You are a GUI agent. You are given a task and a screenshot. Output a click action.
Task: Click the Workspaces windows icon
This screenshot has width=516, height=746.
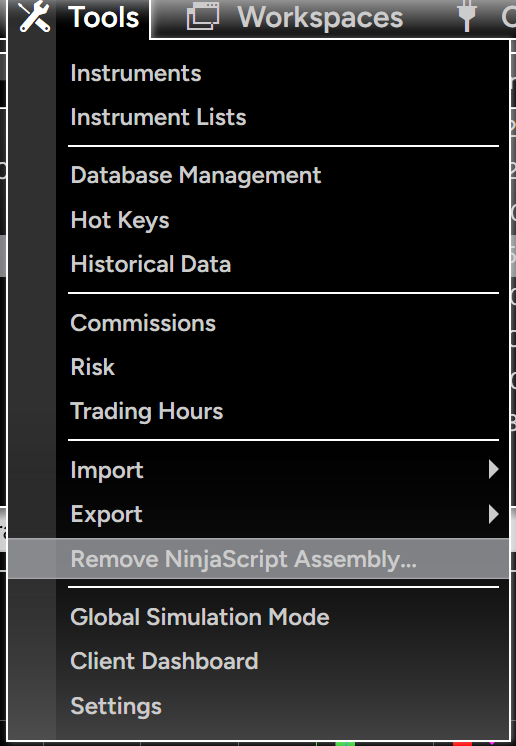coord(203,17)
